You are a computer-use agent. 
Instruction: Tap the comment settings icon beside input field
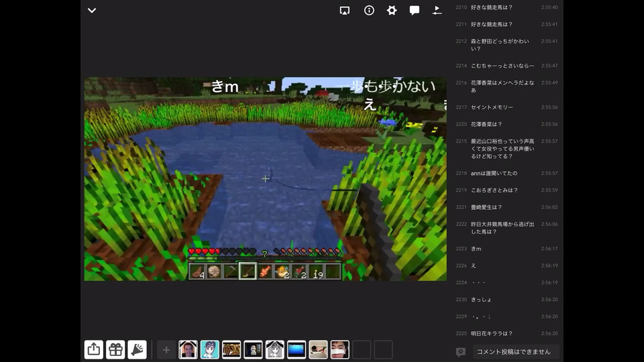(x=461, y=352)
